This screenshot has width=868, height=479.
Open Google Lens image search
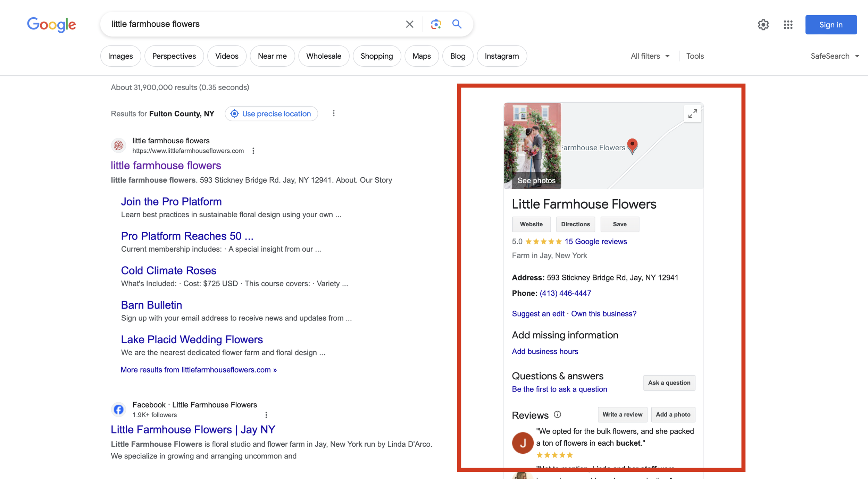pyautogui.click(x=436, y=24)
